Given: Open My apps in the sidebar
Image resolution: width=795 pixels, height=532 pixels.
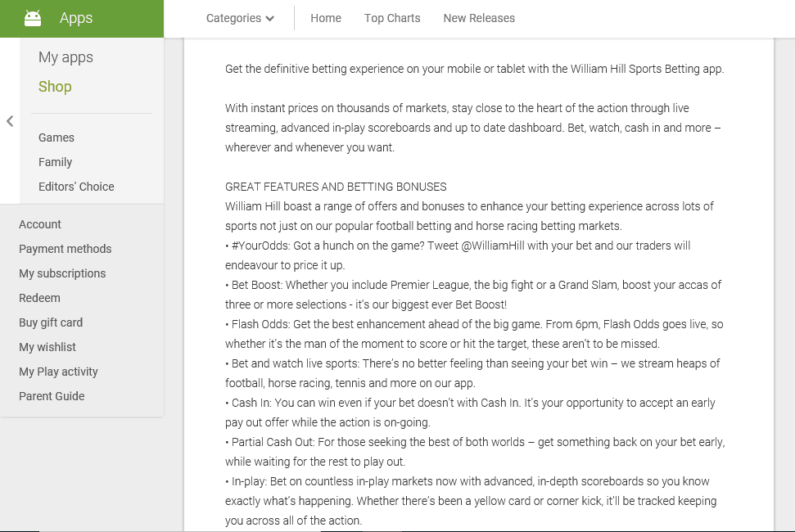Looking at the screenshot, I should pyautogui.click(x=65, y=57).
